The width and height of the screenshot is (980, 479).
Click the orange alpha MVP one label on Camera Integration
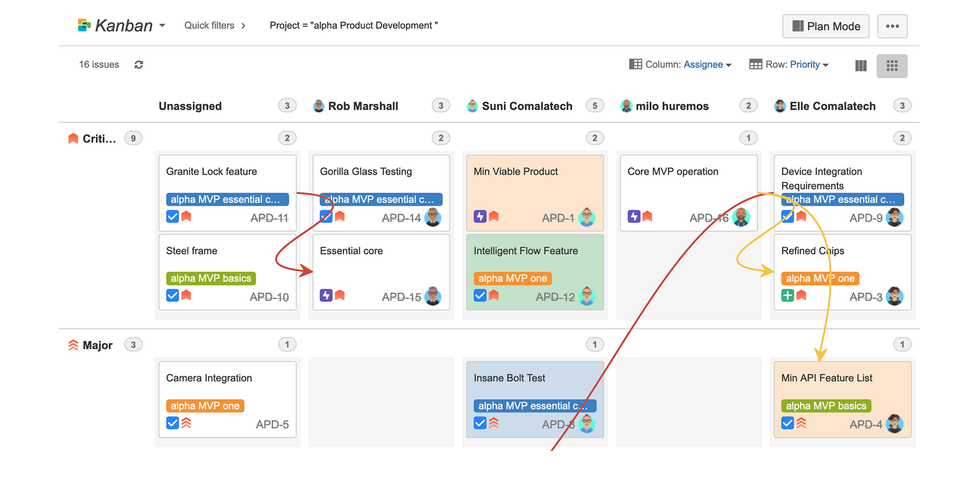tap(205, 406)
